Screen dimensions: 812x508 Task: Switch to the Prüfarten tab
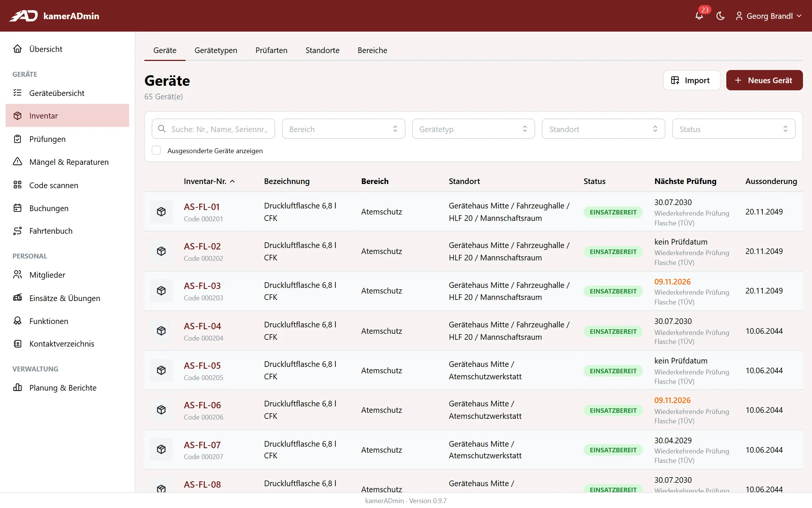pyautogui.click(x=271, y=50)
